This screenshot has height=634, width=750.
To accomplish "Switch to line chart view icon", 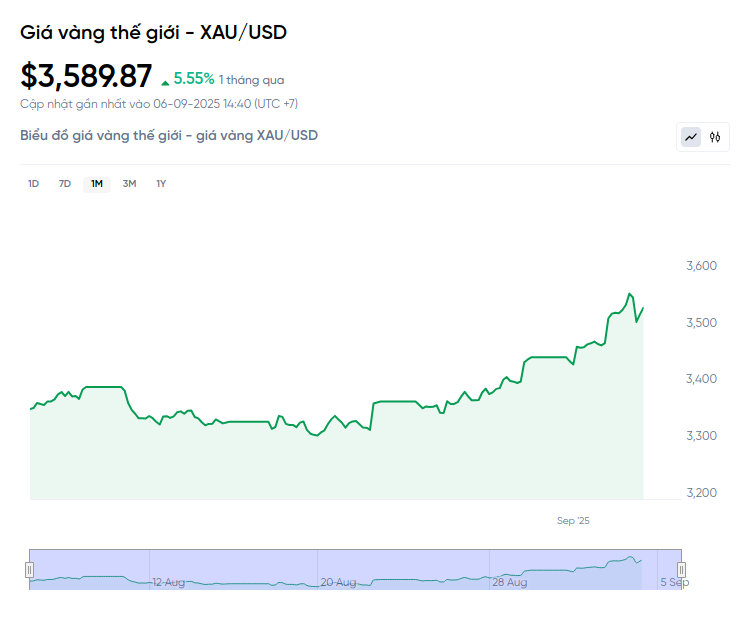I will (x=691, y=137).
